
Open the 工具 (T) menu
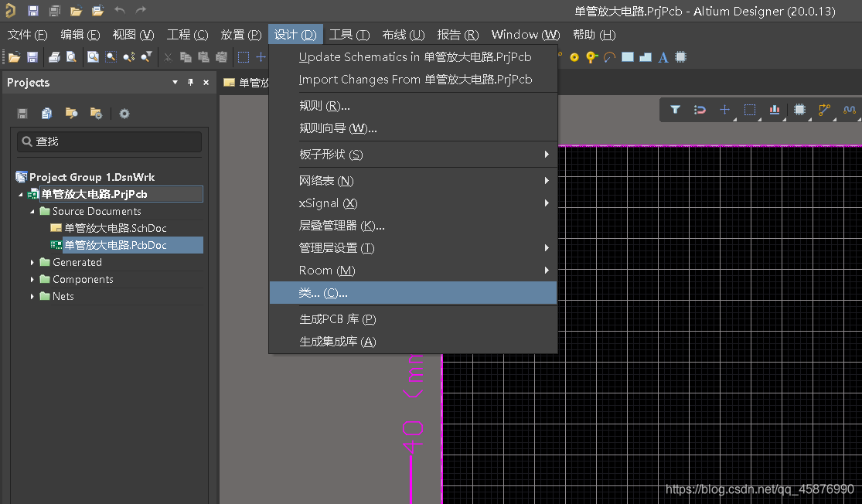point(349,35)
